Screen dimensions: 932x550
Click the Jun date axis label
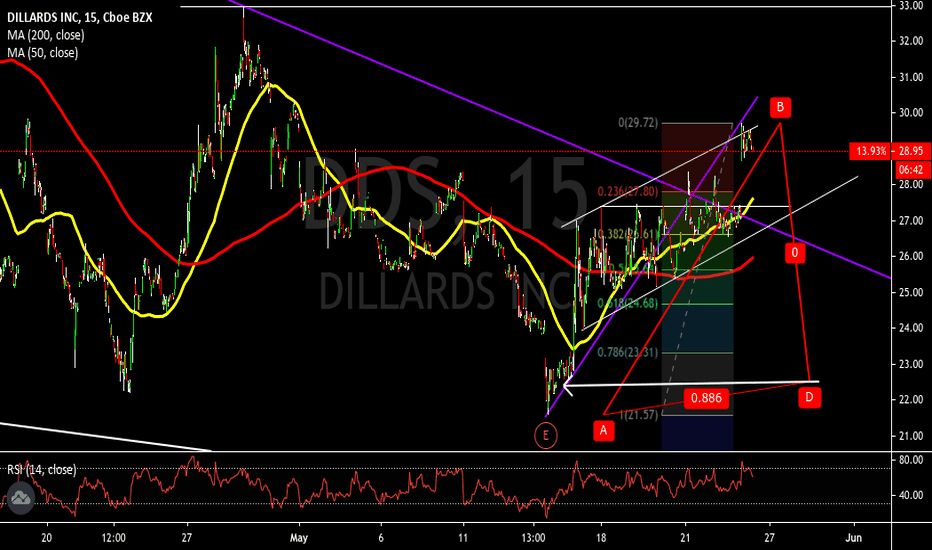pos(854,538)
